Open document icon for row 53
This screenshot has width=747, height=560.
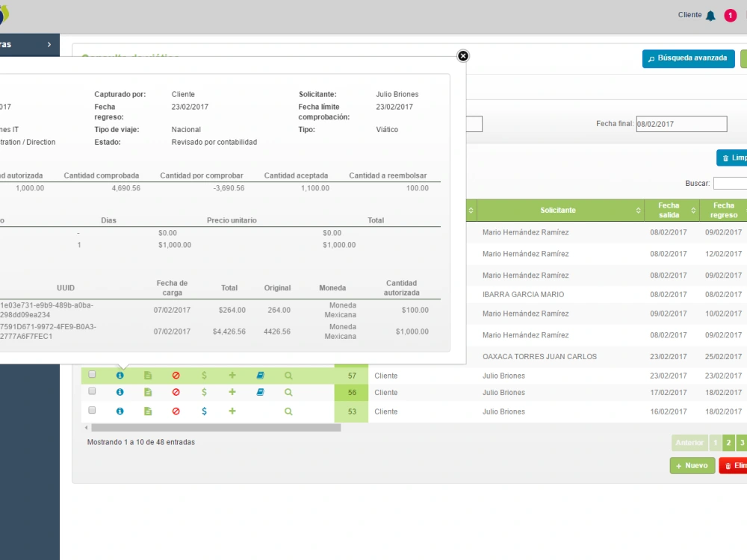pos(148,411)
